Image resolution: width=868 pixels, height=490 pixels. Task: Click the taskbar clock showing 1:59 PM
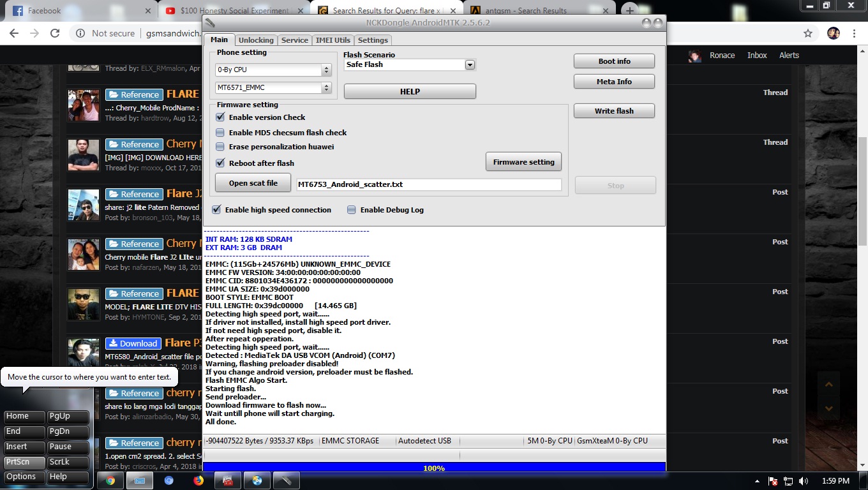pos(835,481)
